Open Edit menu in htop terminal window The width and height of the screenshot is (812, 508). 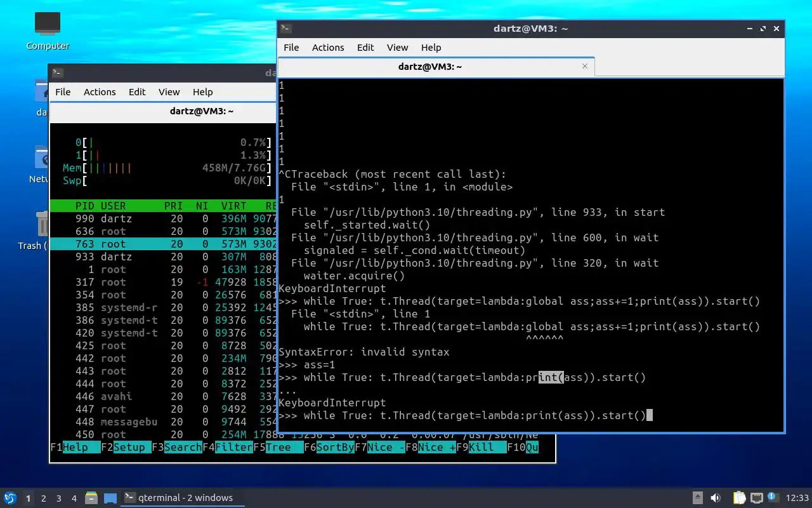click(137, 92)
